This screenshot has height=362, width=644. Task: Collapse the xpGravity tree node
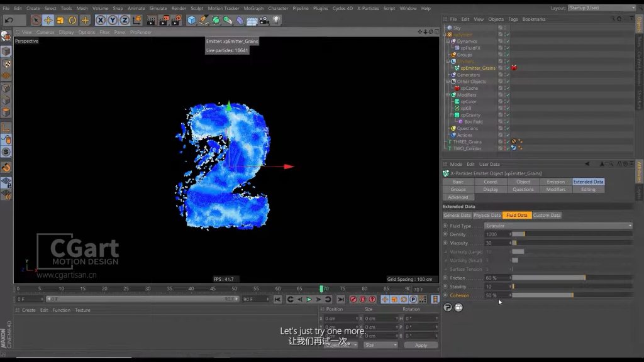[452, 115]
